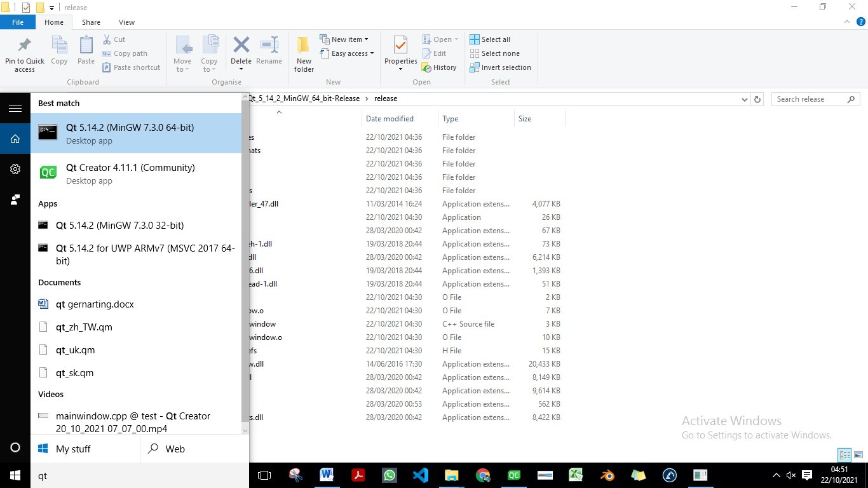Image resolution: width=868 pixels, height=488 pixels.
Task: Expand the search panel hamburger menu
Action: 15,109
